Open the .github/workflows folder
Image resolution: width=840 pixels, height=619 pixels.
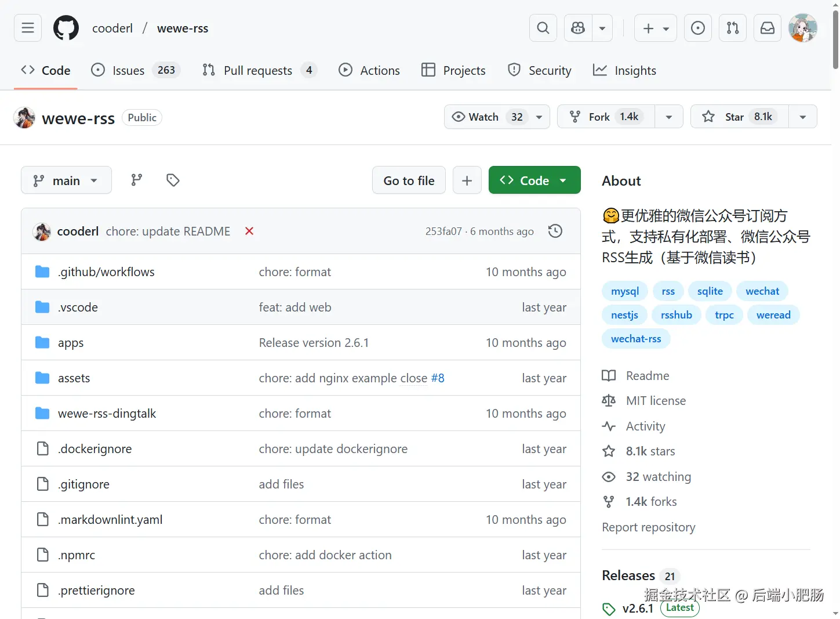(106, 272)
